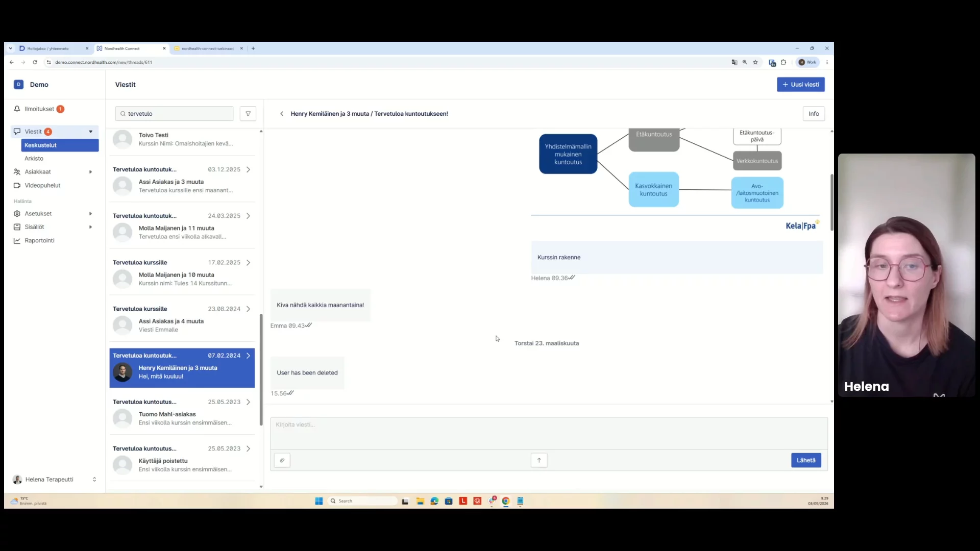The width and height of the screenshot is (980, 551).
Task: Open the Info panel button
Action: point(814,114)
